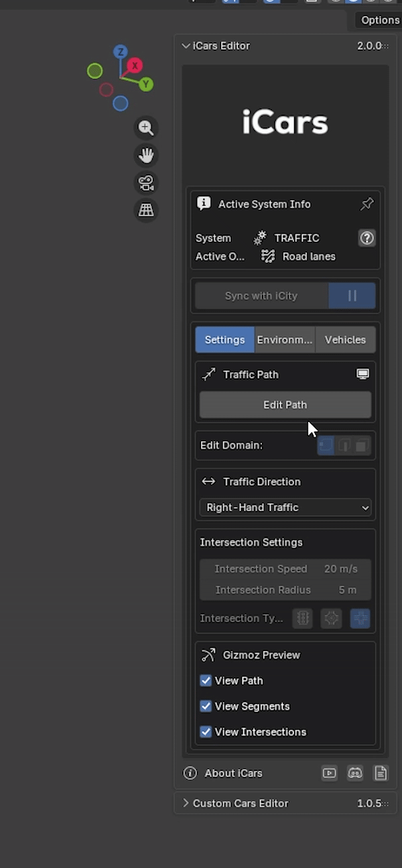This screenshot has width=402, height=868.
Task: Click the pin icon on Active System Info
Action: (x=366, y=204)
